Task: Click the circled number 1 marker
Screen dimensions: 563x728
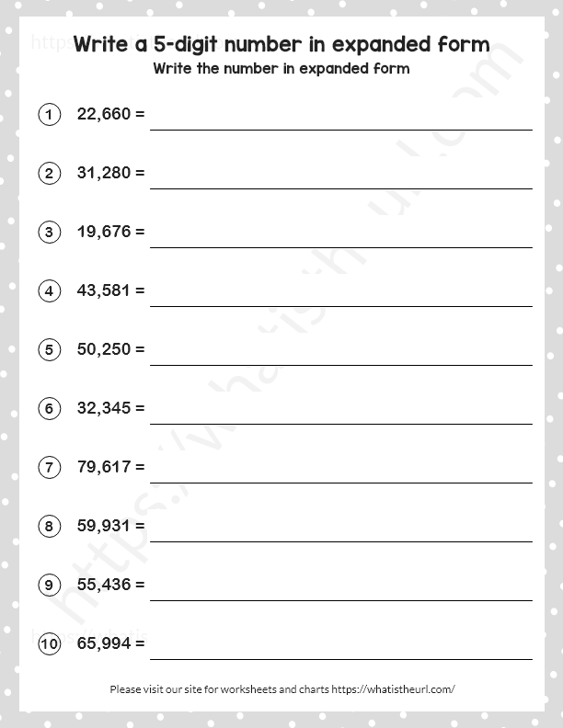Action: [x=49, y=114]
